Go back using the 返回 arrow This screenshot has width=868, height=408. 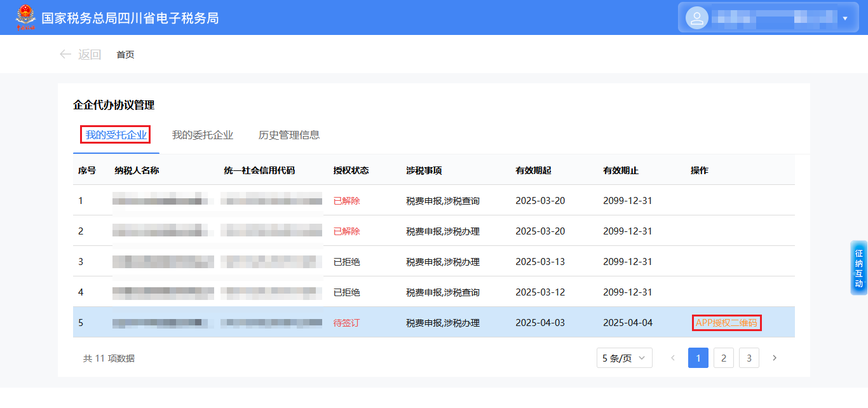65,55
